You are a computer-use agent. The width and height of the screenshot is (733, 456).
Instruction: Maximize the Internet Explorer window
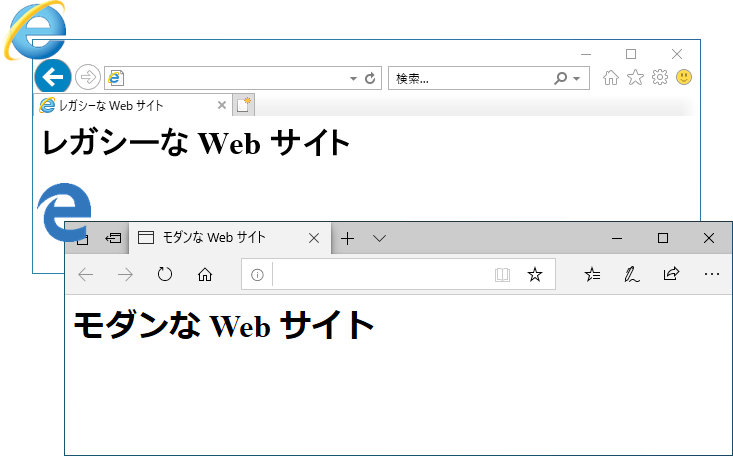tap(631, 54)
